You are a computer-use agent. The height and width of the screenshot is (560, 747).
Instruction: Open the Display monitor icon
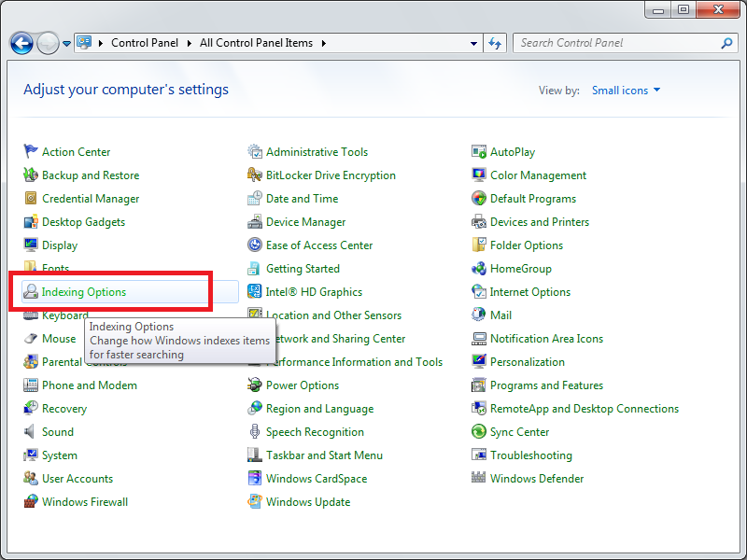coord(31,245)
